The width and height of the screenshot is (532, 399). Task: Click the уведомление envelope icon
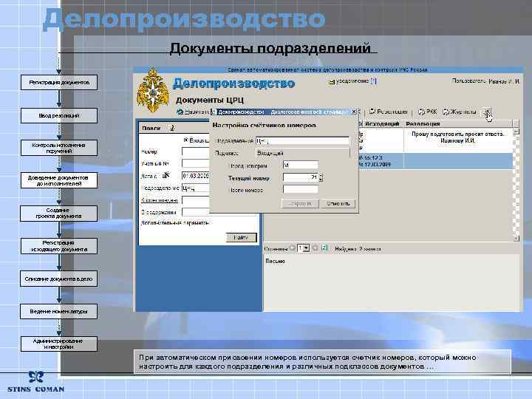pos(331,81)
